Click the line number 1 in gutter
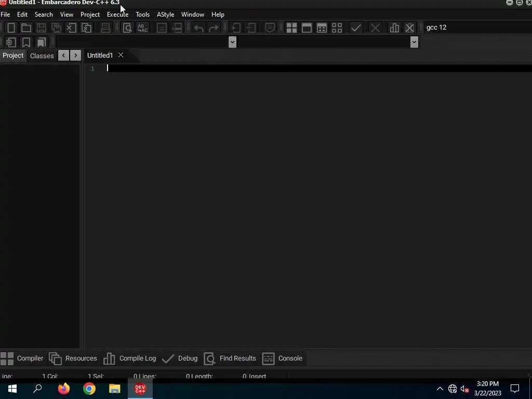The height and width of the screenshot is (399, 532). point(92,69)
